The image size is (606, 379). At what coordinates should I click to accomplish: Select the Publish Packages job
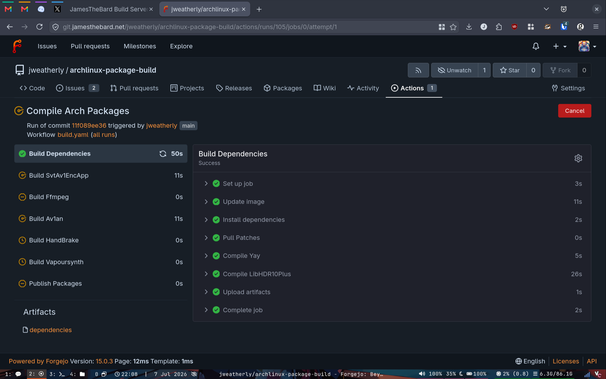pos(100,284)
